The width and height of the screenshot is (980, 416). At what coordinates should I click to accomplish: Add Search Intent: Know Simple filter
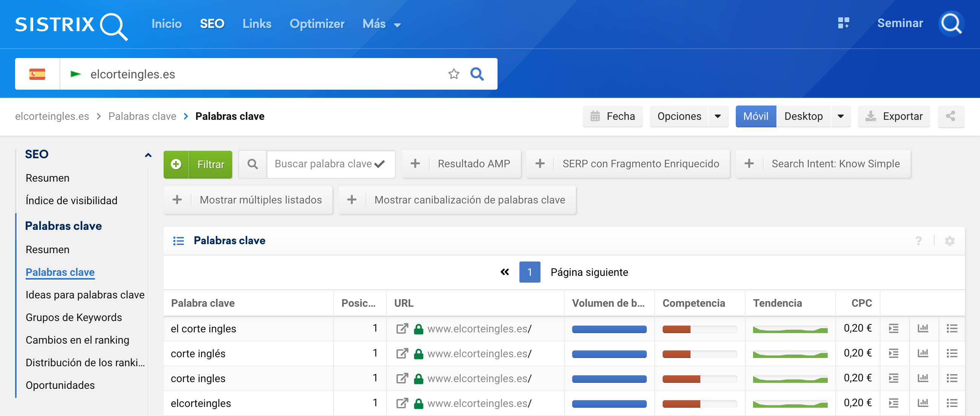click(x=823, y=164)
